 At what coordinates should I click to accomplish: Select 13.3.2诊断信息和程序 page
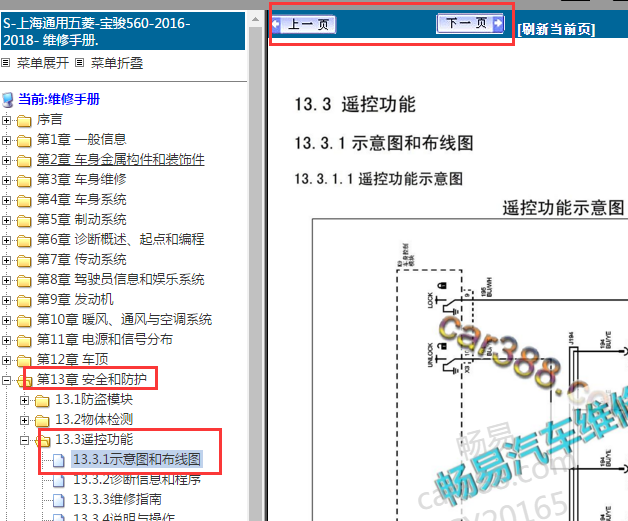[137, 479]
